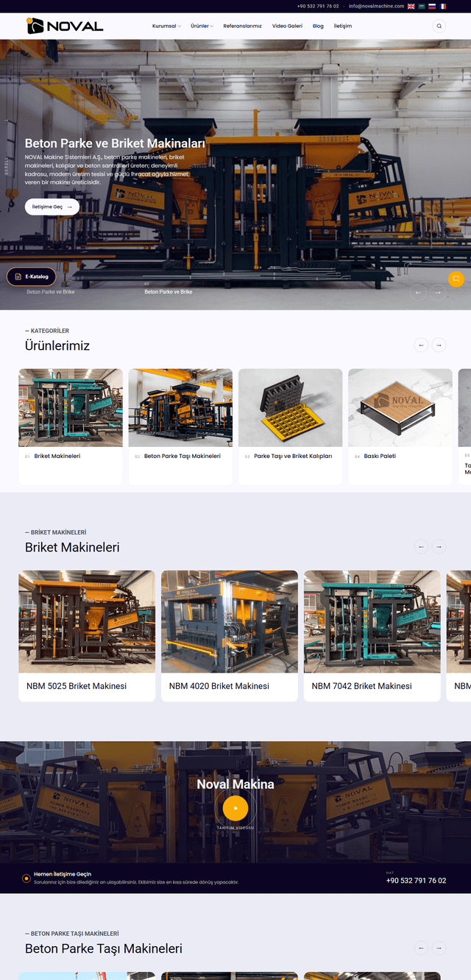Click Briket Makineleri category title
The width and height of the screenshot is (471, 980).
57,456
